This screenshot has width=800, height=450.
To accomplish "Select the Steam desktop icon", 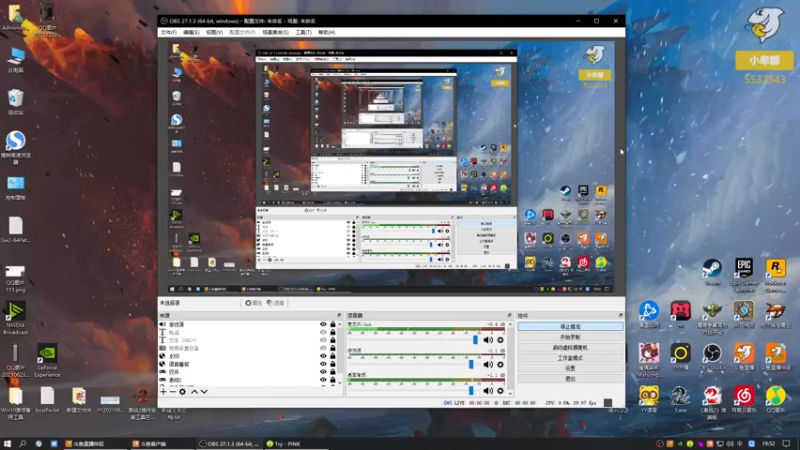I will pos(712,272).
